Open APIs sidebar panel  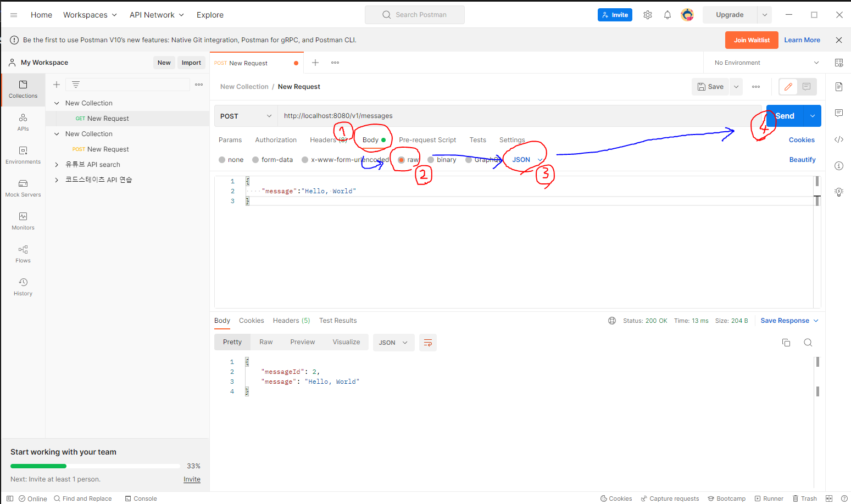pos(23,122)
